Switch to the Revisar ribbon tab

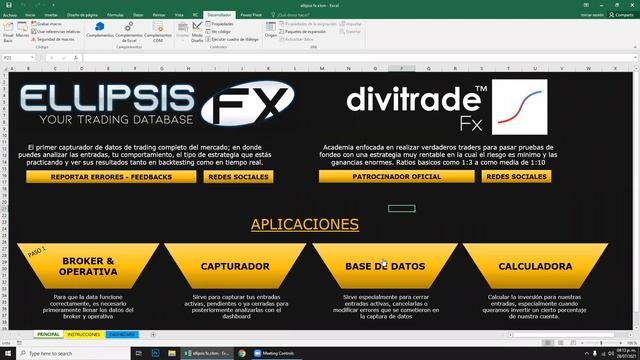(x=159, y=15)
